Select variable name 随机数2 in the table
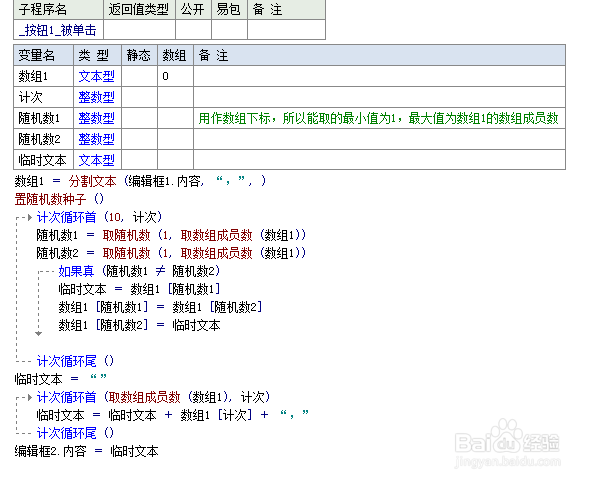The width and height of the screenshot is (593, 482). 39,139
